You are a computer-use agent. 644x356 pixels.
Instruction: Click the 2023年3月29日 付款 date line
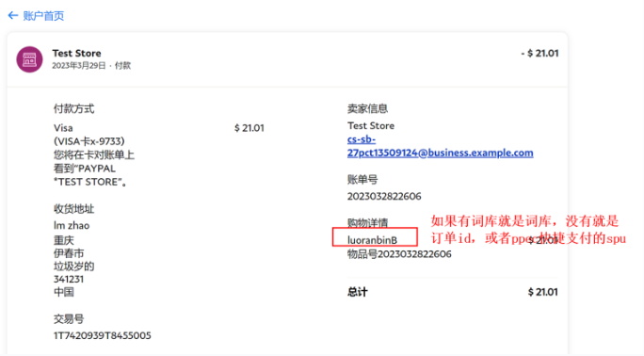91,66
